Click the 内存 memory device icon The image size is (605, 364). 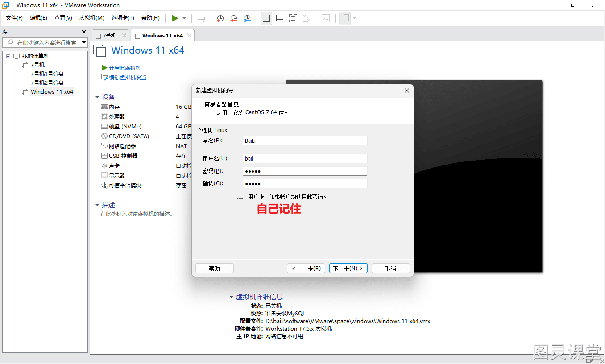tap(104, 107)
